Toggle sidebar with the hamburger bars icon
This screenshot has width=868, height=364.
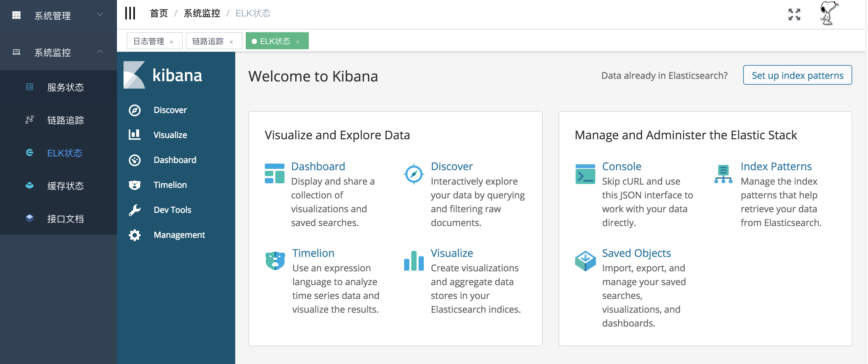130,13
